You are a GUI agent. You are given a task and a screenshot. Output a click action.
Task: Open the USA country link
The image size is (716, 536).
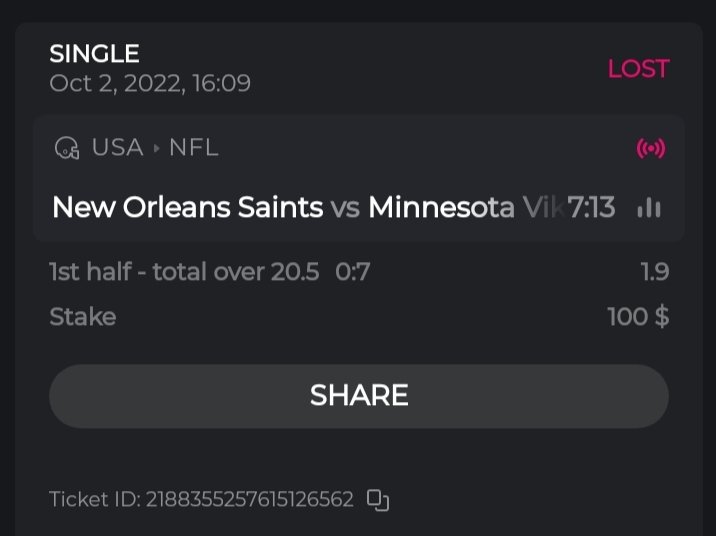pos(117,148)
